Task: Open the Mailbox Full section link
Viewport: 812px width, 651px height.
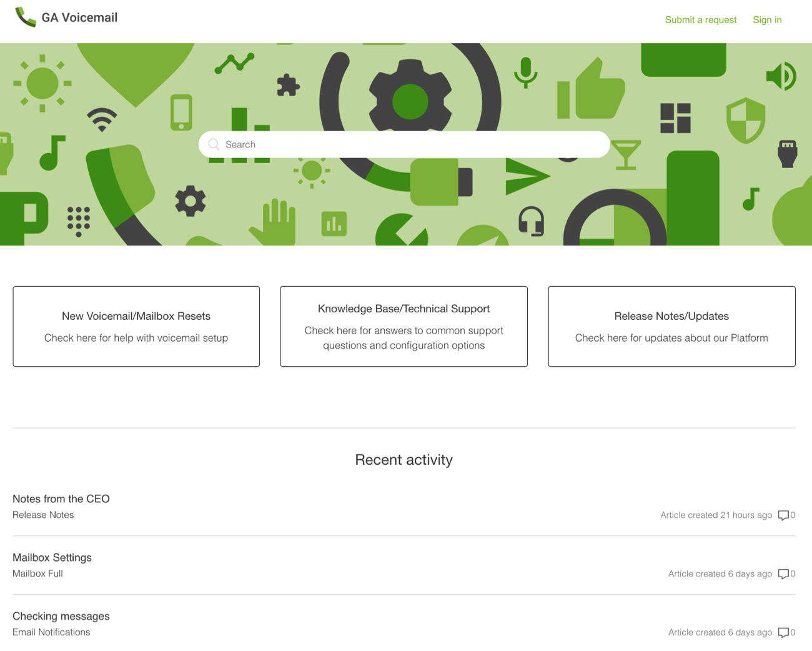Action: [37, 574]
